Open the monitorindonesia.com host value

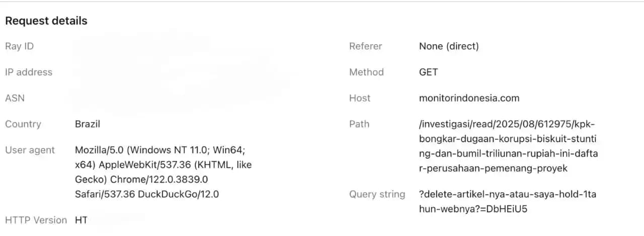pos(469,98)
